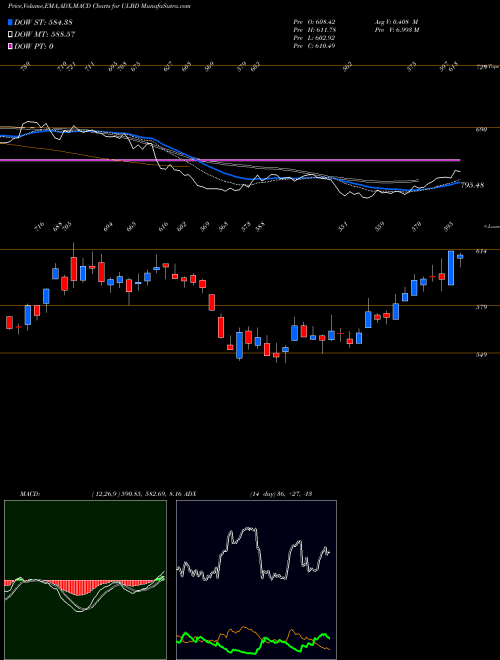Click the blue DOW ST legend swatch
This screenshot has height=660, width=500.
click(10, 22)
